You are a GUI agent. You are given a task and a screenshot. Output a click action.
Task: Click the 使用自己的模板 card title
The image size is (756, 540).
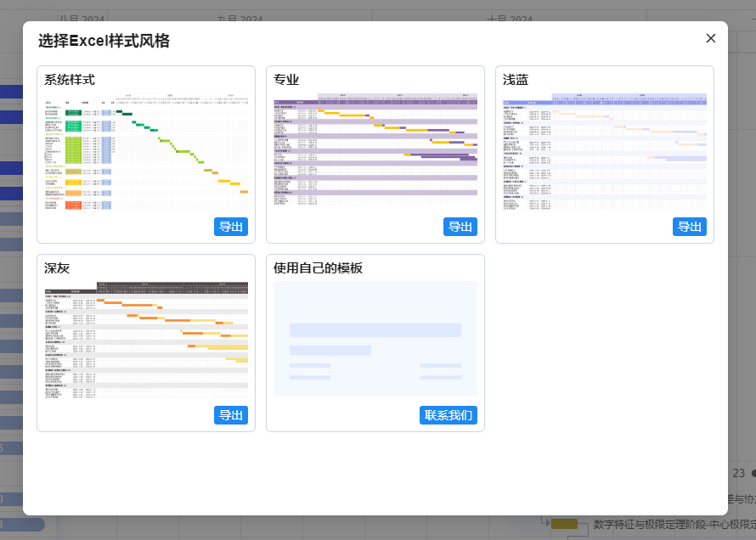[x=318, y=267]
